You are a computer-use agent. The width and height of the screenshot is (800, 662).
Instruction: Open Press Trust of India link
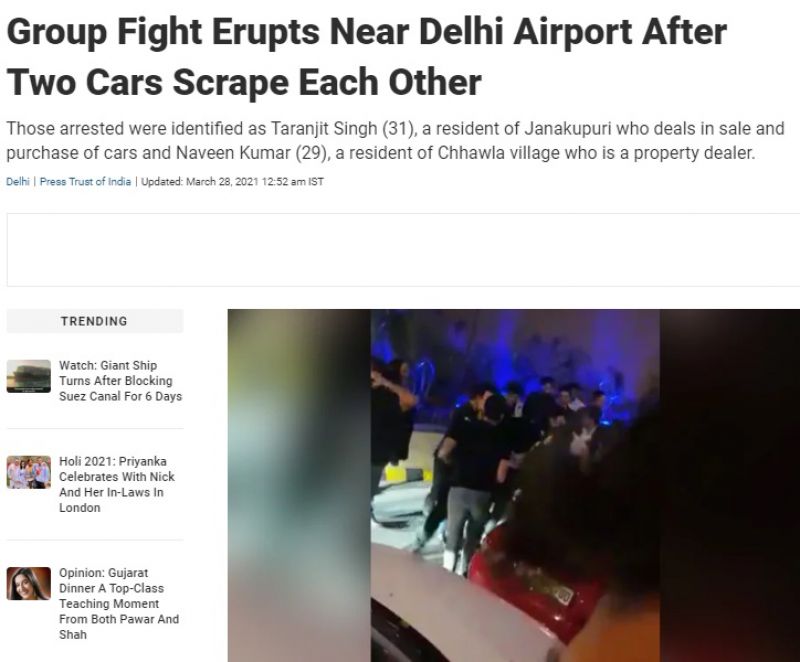point(85,182)
